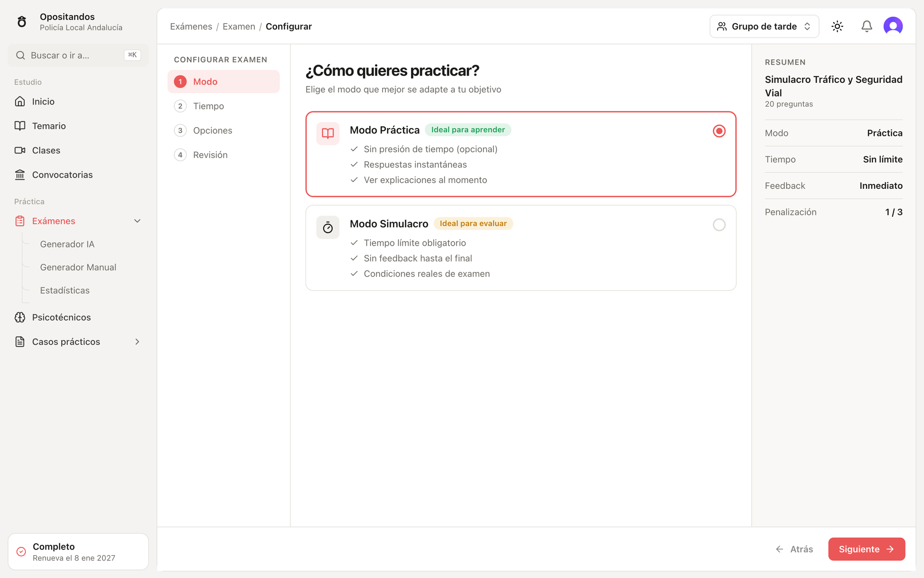The image size is (924, 578).
Task: Click the Opositandos logo icon
Action: click(x=22, y=22)
